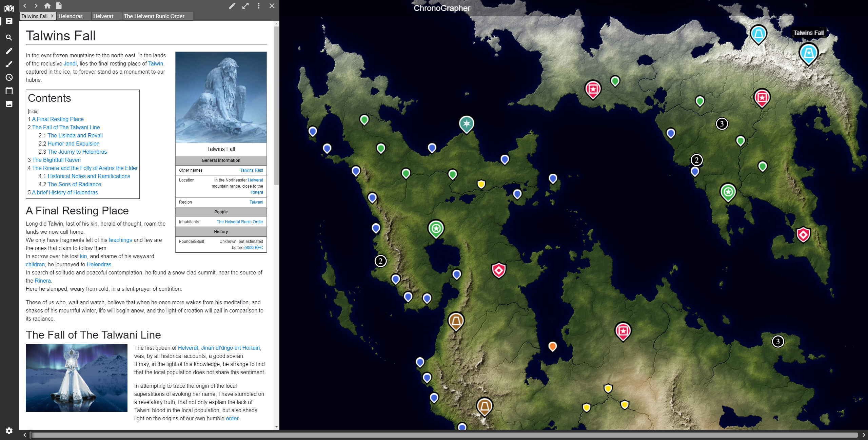Screen dimensions: 868x440
Task: Open The Helverat Runic Order inhabitants link
Action: (x=239, y=222)
